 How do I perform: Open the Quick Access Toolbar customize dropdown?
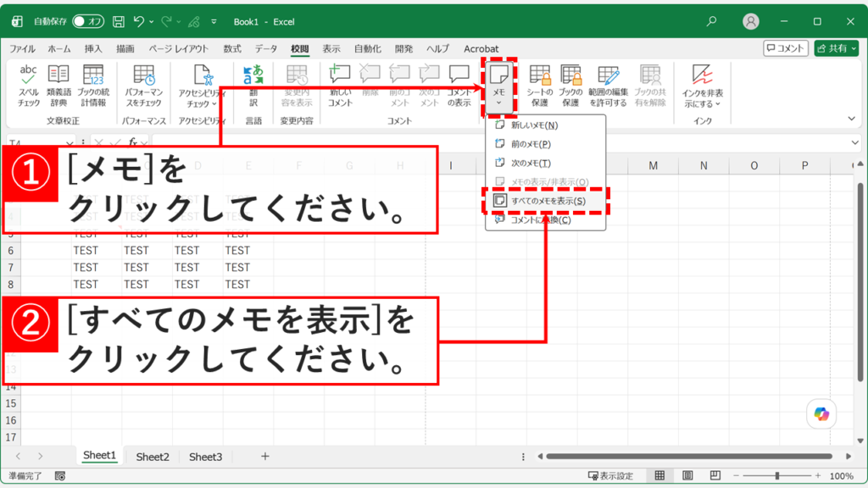click(214, 21)
